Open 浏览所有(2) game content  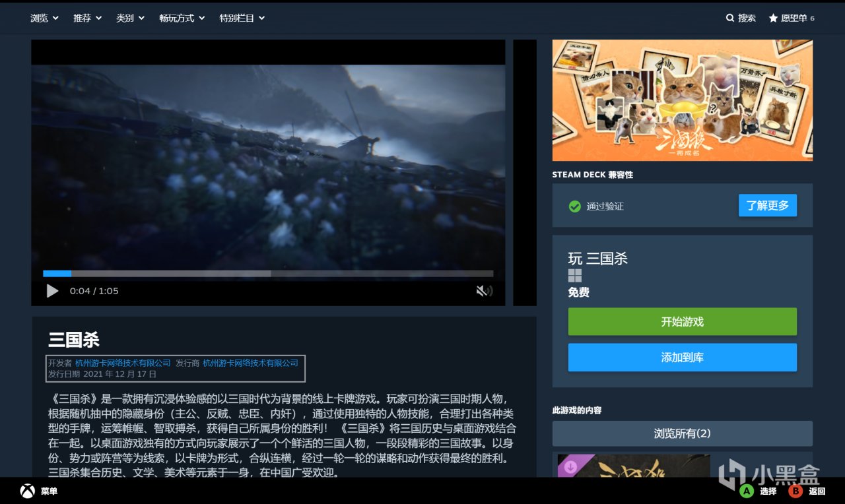point(683,433)
